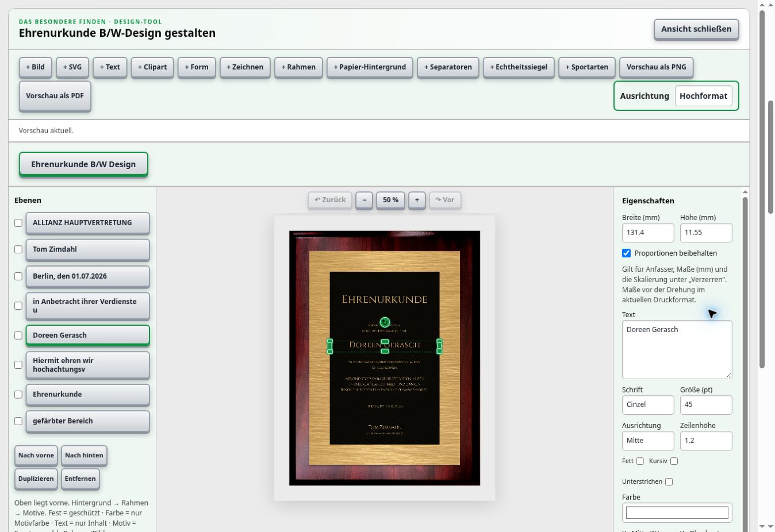775x532 pixels.
Task: Select the Hiermit ehren wir hochachtungsv layer
Action: click(x=87, y=365)
